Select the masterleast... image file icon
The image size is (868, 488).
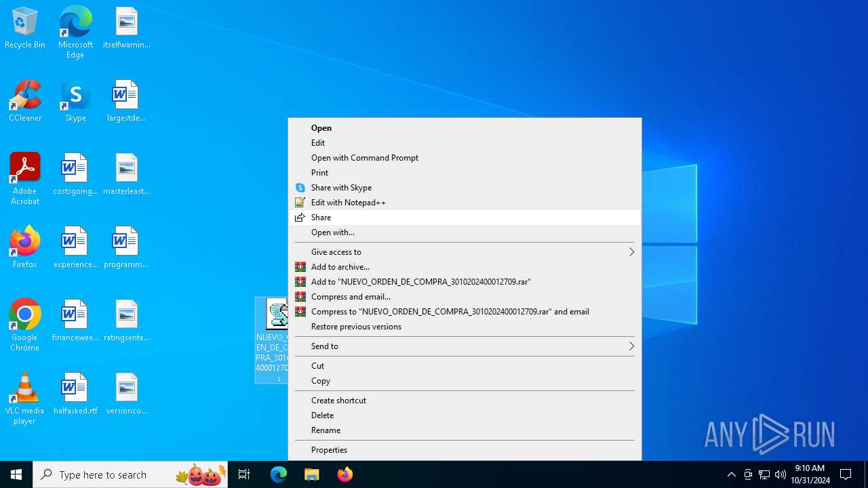[x=126, y=175]
